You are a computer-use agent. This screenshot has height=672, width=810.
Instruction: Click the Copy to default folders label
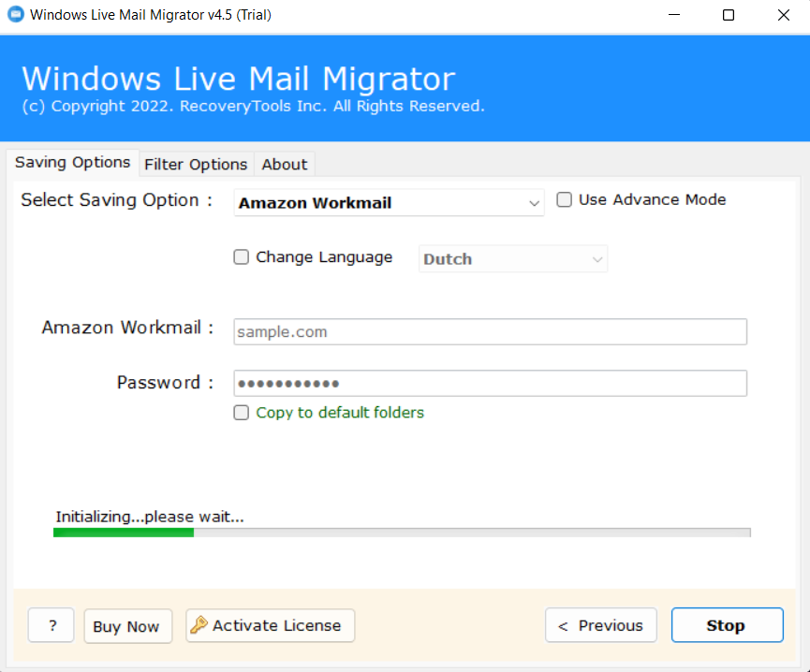tap(340, 413)
